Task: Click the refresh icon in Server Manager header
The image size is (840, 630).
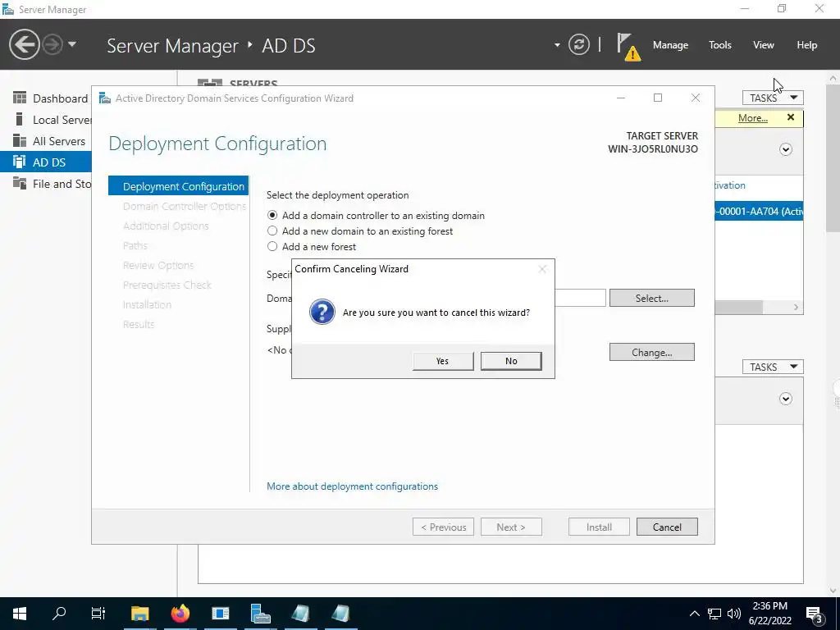Action: [x=578, y=44]
